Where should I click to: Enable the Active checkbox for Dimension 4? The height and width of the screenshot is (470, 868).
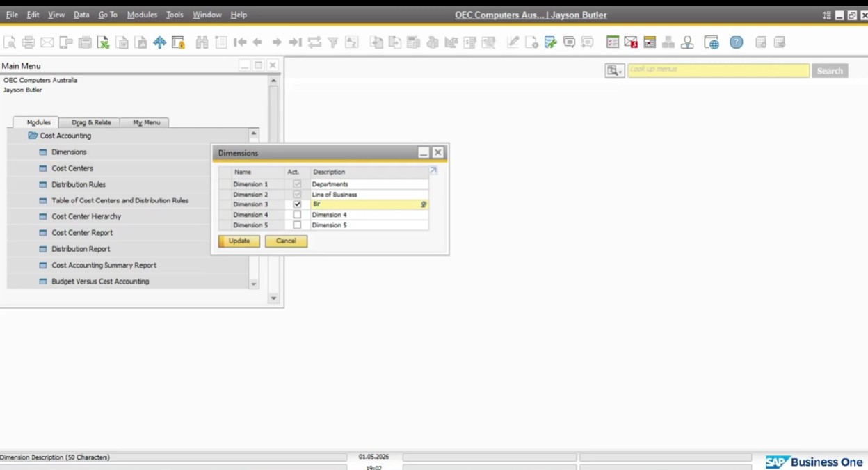coord(297,215)
